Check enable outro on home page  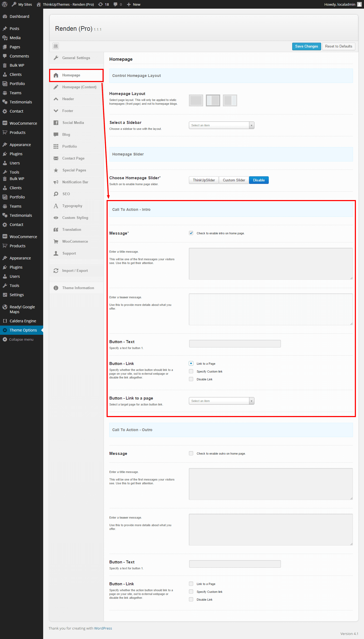[x=191, y=453]
